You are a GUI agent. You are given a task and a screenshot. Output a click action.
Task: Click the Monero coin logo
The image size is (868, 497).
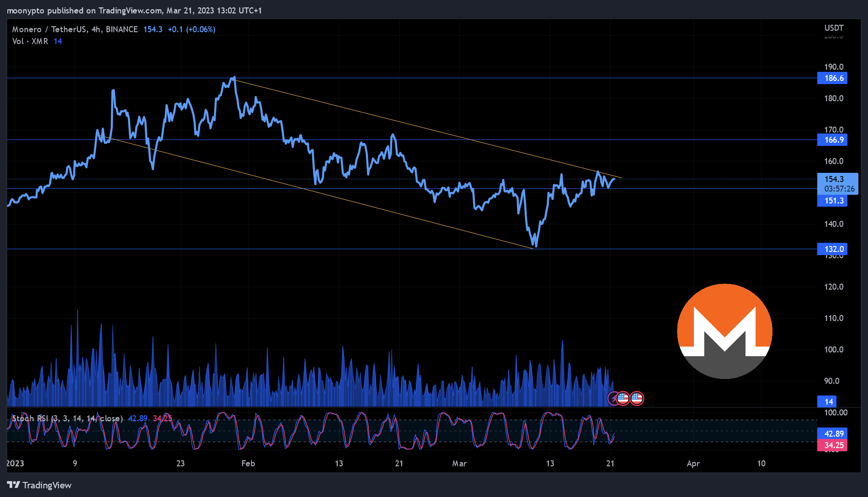[724, 331]
